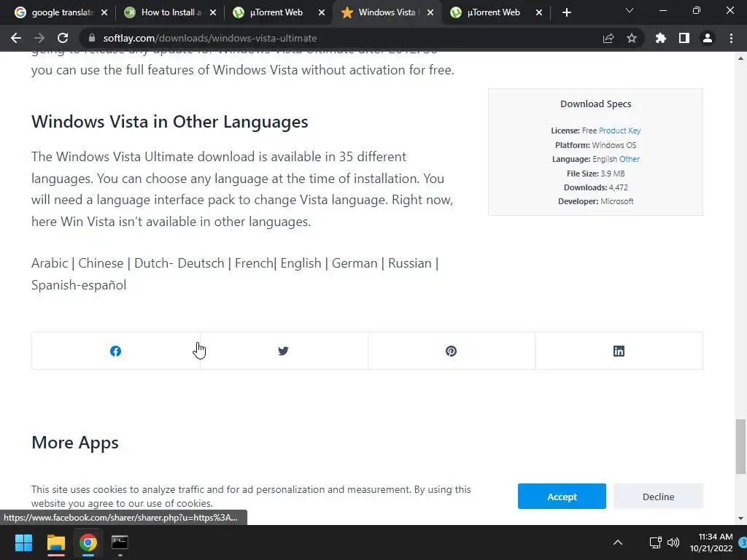Expand tab search chevron in title bar
The width and height of the screenshot is (747, 560).
tap(630, 10)
